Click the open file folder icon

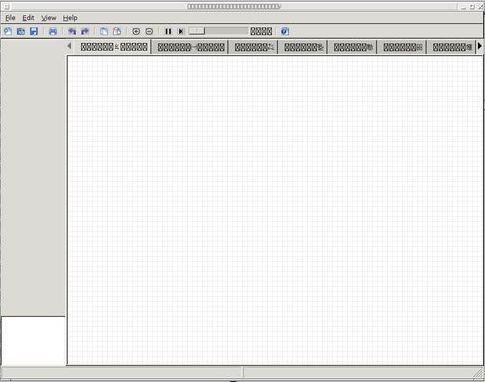point(21,32)
